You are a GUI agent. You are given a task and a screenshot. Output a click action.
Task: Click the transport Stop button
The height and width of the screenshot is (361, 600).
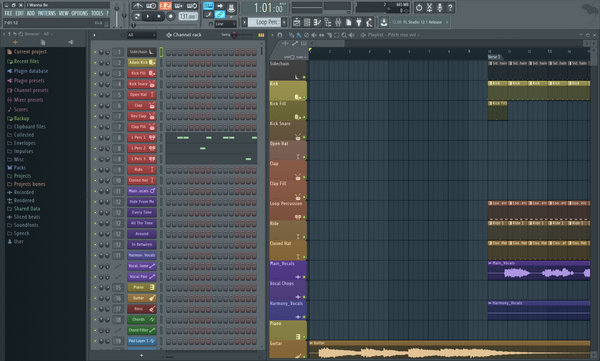tap(158, 16)
